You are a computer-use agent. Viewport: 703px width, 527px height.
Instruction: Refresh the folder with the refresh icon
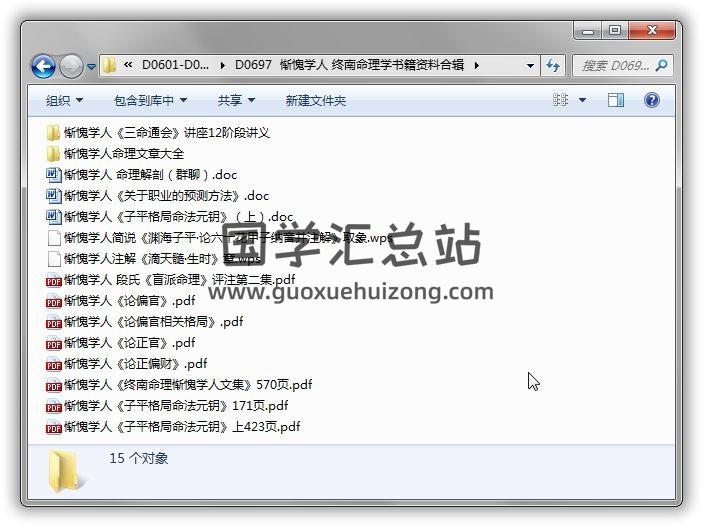(x=553, y=66)
